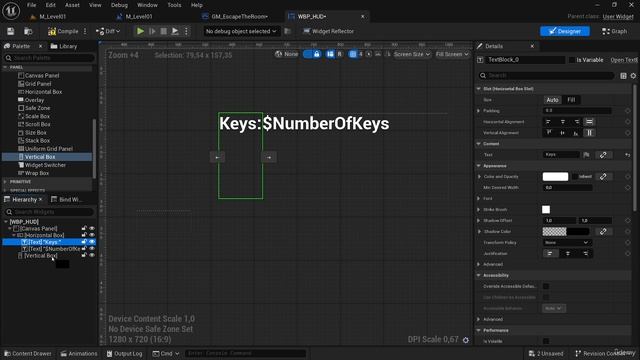This screenshot has height=360, width=640.
Task: Switch to Graph mode
Action: (x=614, y=31)
